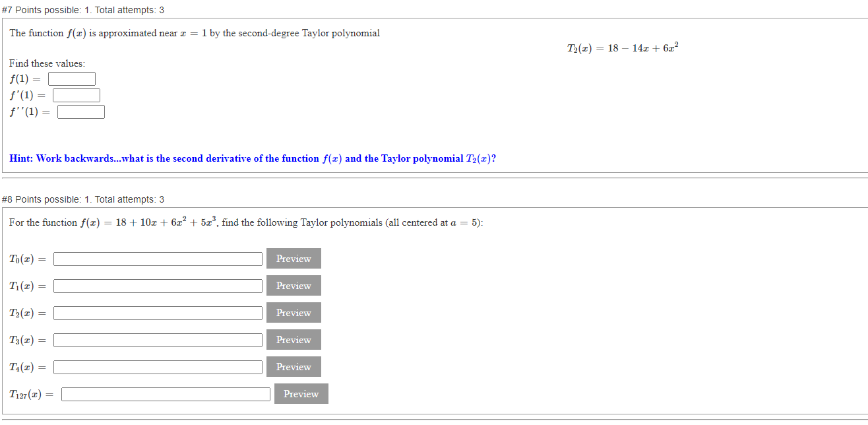Click the Preview button next to T127(x)

click(300, 393)
